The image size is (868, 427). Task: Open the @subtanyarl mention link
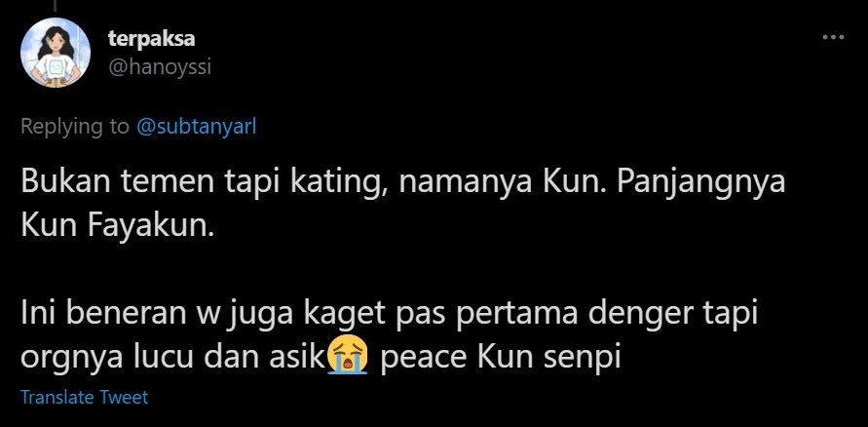tap(197, 127)
